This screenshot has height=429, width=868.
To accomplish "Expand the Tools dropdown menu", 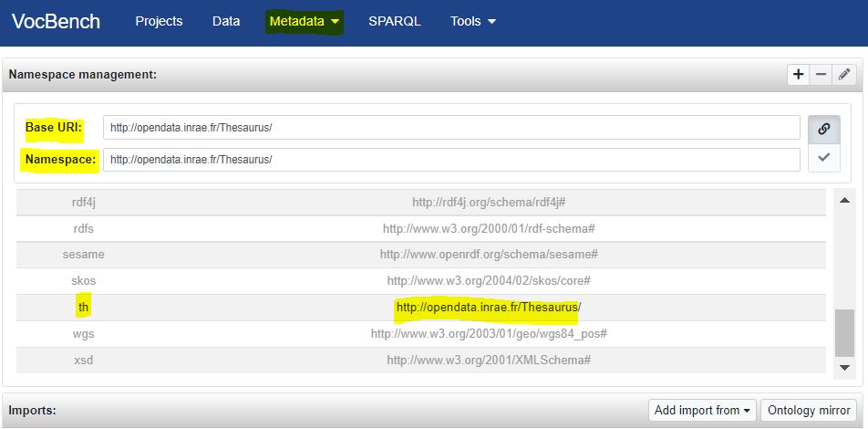I will pyautogui.click(x=472, y=21).
